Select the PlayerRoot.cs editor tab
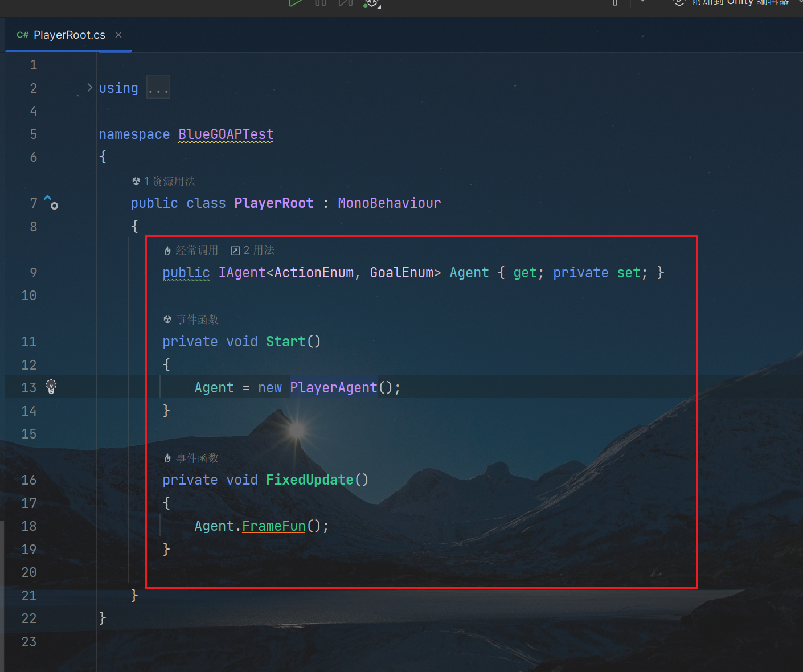 pyautogui.click(x=69, y=35)
